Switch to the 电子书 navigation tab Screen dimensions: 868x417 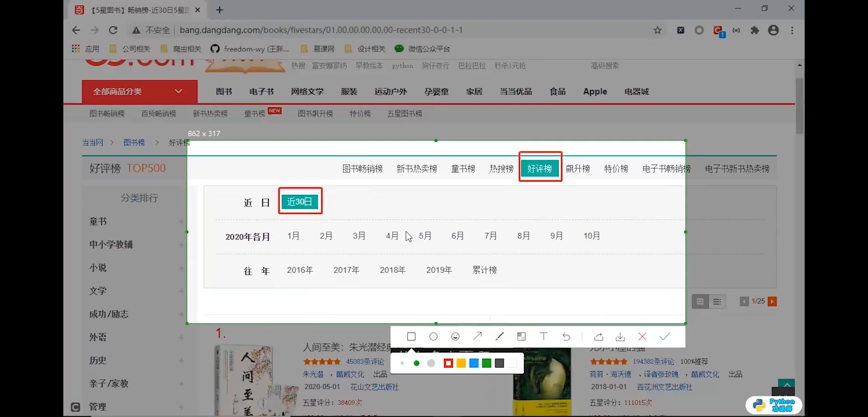[261, 92]
